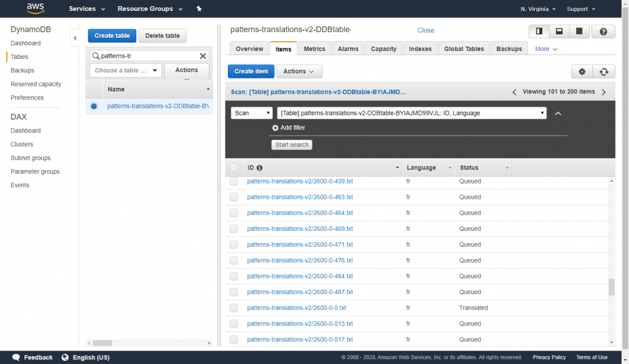Screen dimensions: 629x364
Task: Open the Services menu
Action: 83,9
